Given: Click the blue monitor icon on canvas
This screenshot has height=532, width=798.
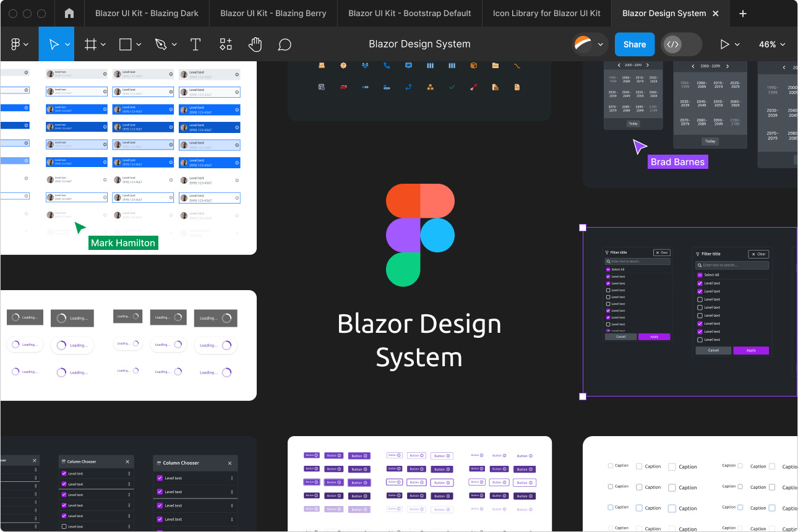Looking at the screenshot, I should pyautogui.click(x=408, y=65).
